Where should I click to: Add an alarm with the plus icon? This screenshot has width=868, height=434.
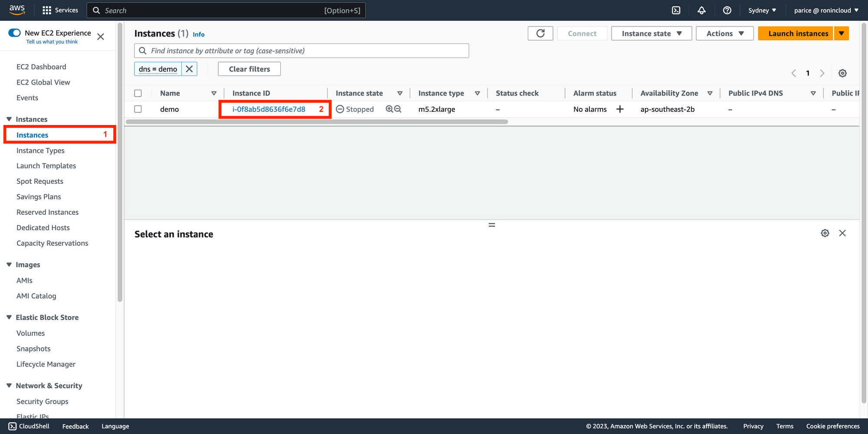pyautogui.click(x=620, y=109)
